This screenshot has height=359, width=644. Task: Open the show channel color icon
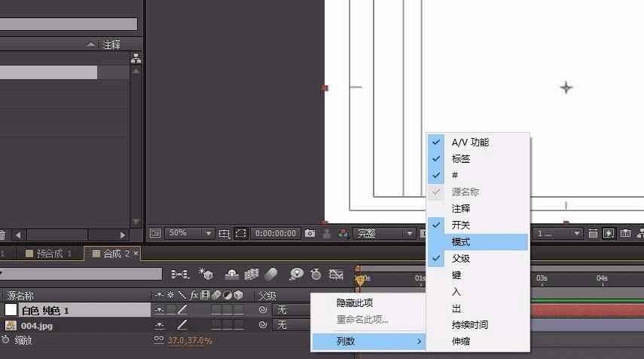[343, 234]
